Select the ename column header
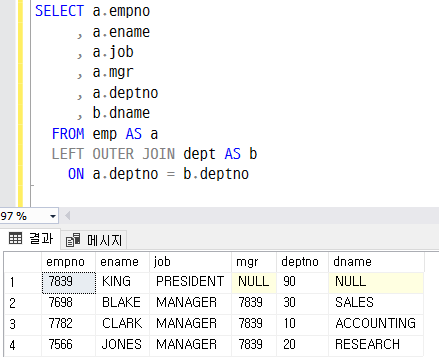439x362 pixels. point(122,262)
